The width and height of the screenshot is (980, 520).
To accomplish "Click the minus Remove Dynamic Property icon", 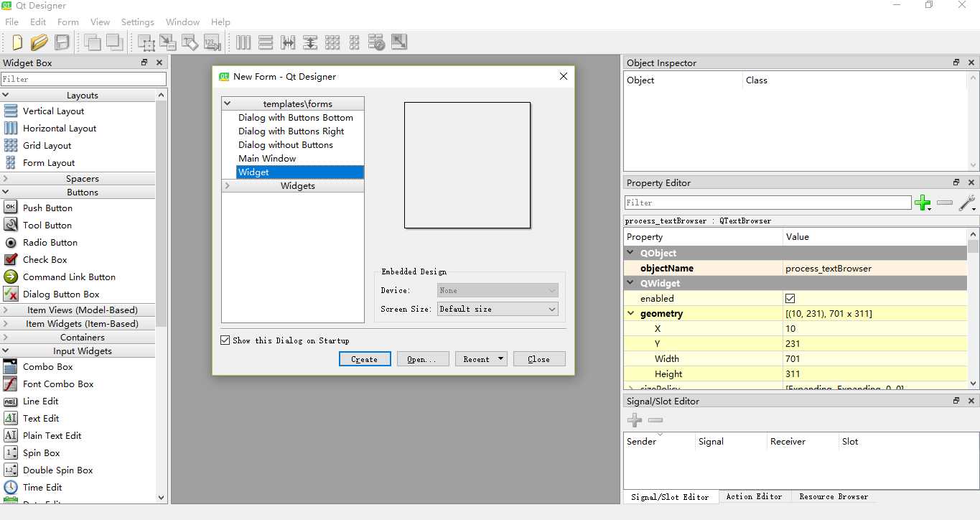I will [x=945, y=203].
